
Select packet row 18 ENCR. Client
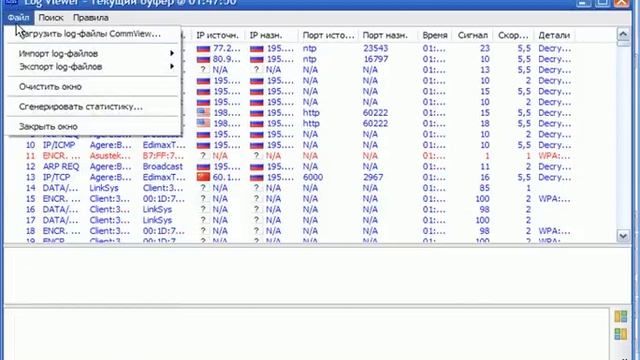click(310, 231)
